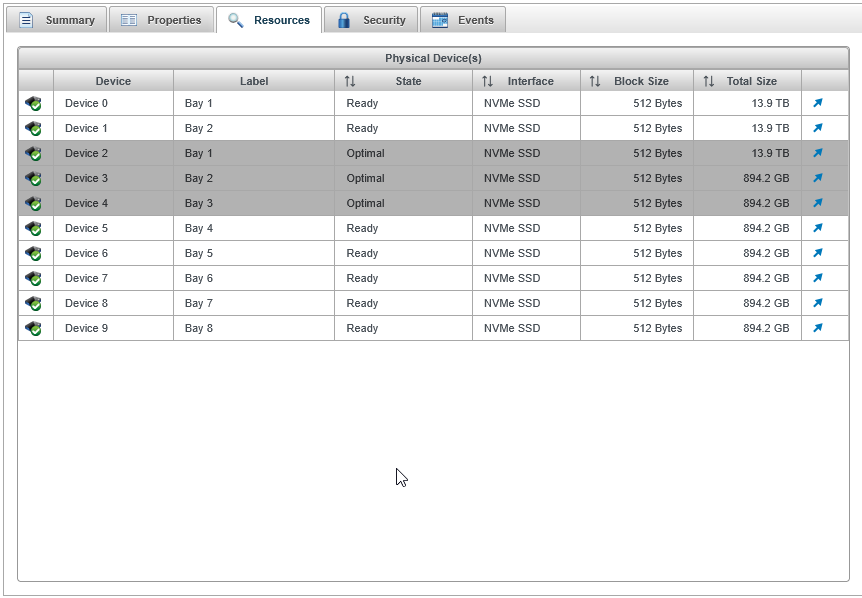This screenshot has height=598, width=862.
Task: Sort by Block Size column arrows
Action: pyautogui.click(x=595, y=81)
